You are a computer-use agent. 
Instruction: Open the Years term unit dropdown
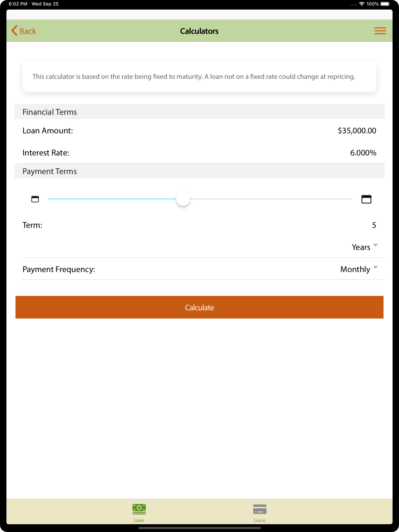coord(364,247)
